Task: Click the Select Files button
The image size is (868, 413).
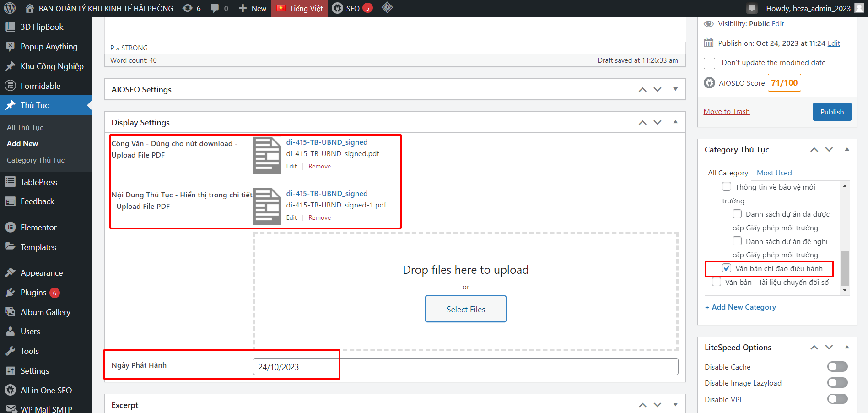Action: [465, 309]
